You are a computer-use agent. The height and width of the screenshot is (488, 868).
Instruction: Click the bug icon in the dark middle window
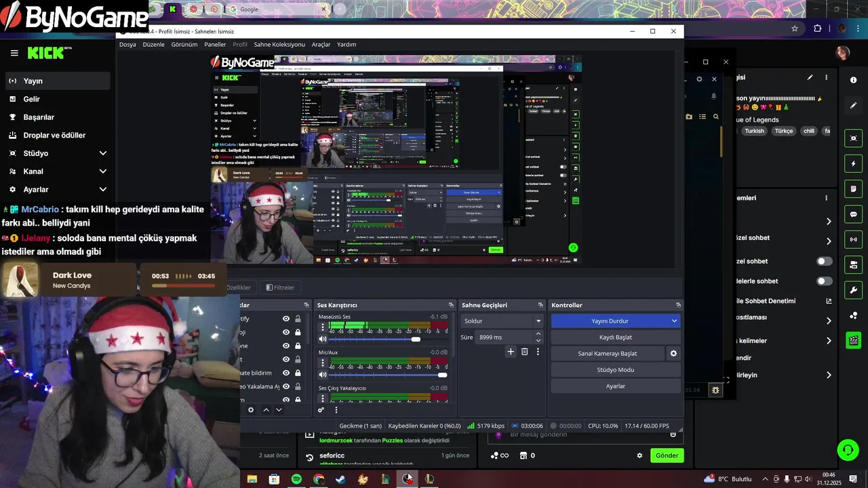pos(715,390)
